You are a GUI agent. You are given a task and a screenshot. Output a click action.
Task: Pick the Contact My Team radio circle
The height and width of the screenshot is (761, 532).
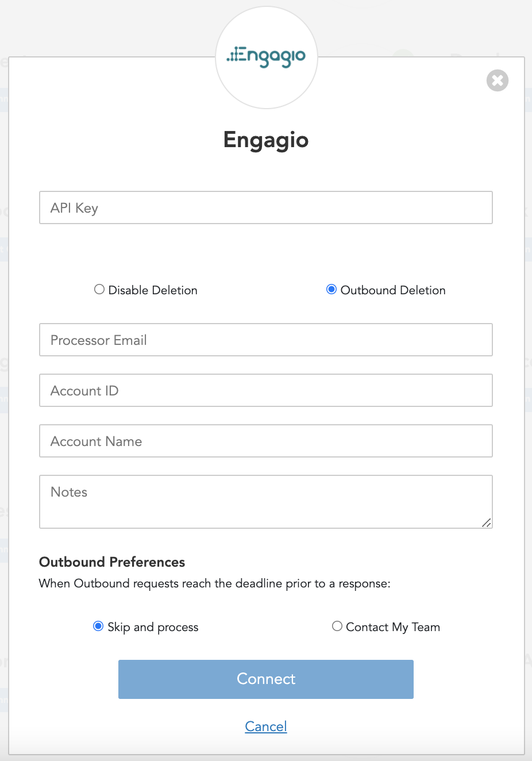coord(337,627)
